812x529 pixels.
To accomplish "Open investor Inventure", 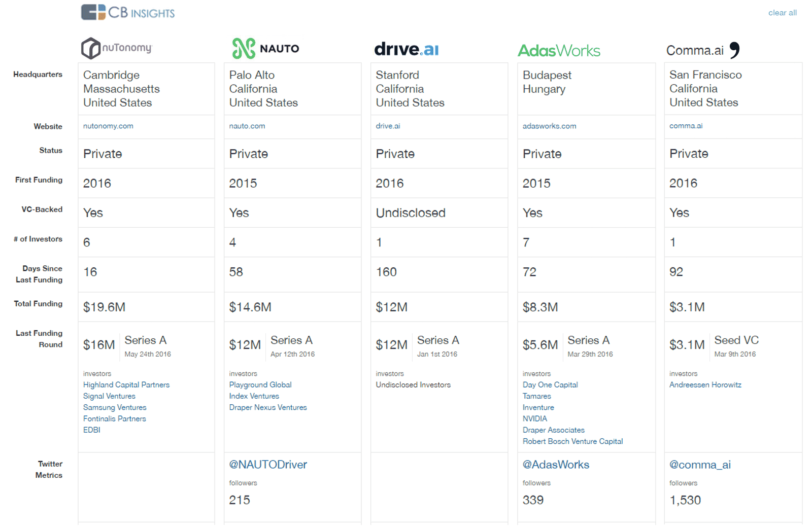I will pos(538,407).
